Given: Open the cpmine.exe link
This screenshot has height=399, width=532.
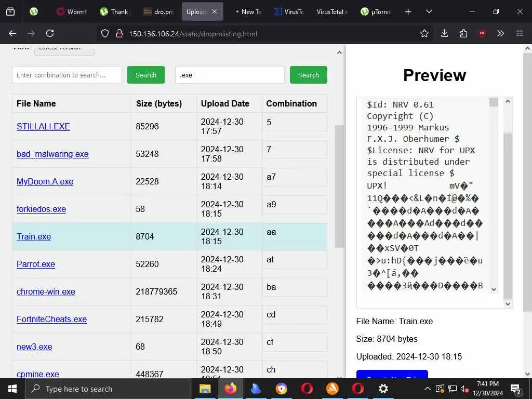Looking at the screenshot, I should point(37,374).
